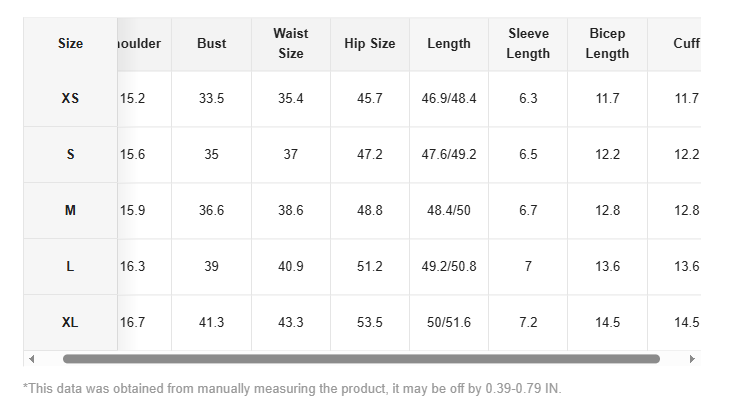Click the M size row label
Screen dimensions: 739x412
click(x=70, y=211)
